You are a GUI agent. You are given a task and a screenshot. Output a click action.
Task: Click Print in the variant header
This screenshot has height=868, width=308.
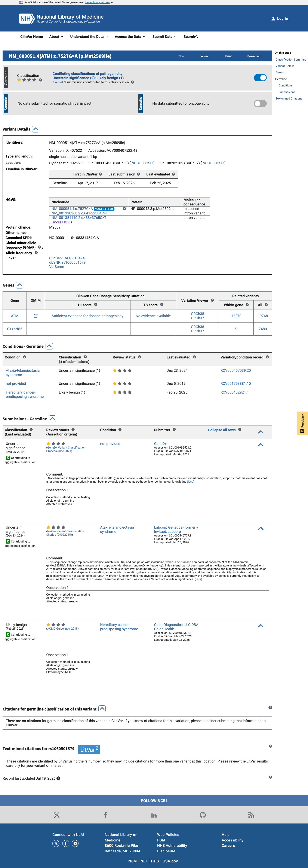tap(228, 56)
